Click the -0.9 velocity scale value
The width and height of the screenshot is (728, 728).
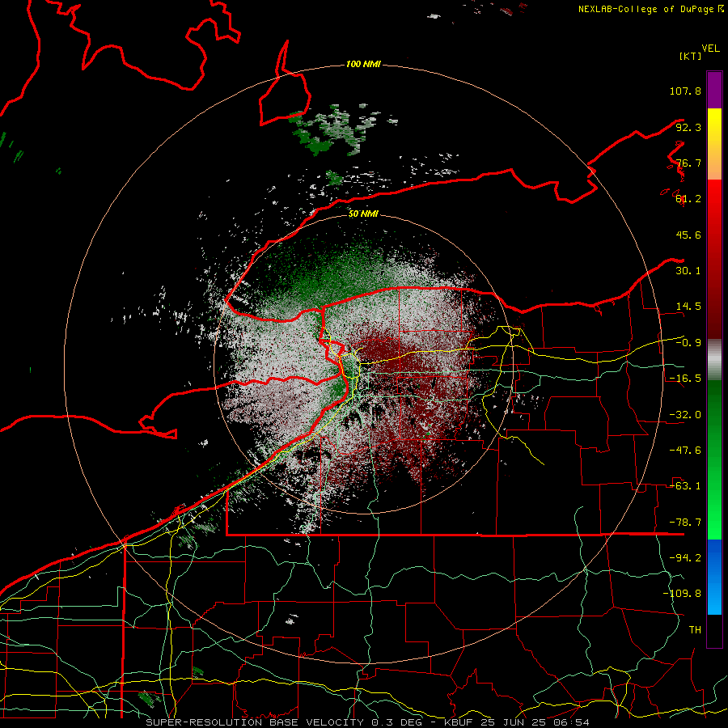pyautogui.click(x=688, y=343)
